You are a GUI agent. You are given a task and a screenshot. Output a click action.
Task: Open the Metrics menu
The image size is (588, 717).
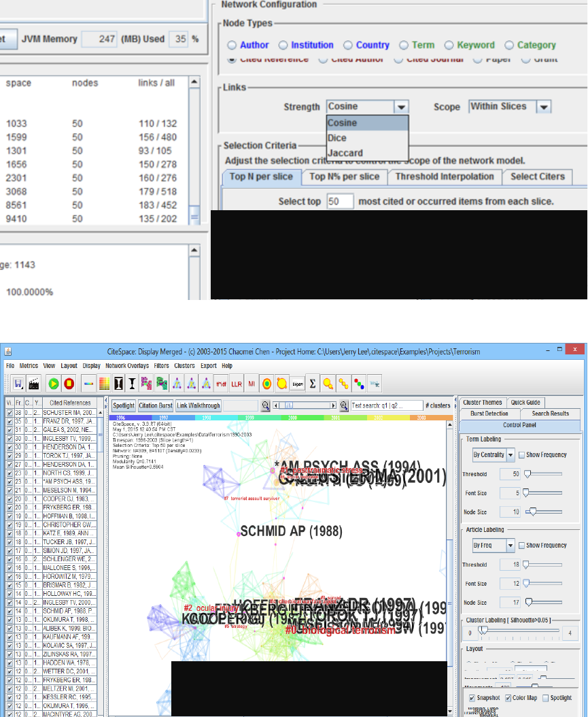click(x=29, y=366)
